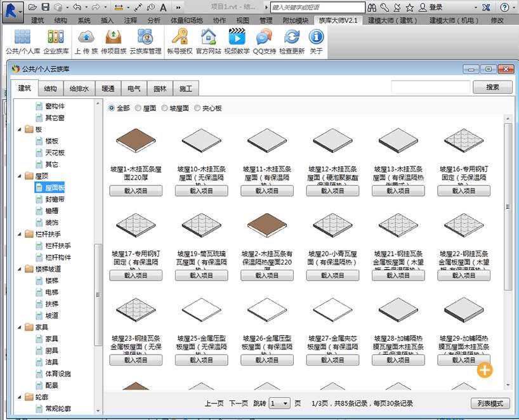Click the orange plus floating button
Screen dimensions: 519x420
(484, 370)
